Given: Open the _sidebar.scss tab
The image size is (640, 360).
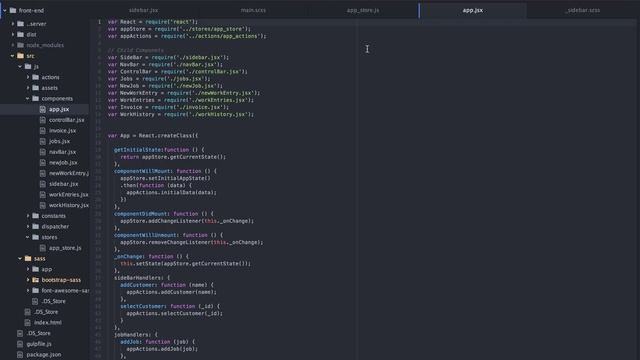Looking at the screenshot, I should (583, 10).
